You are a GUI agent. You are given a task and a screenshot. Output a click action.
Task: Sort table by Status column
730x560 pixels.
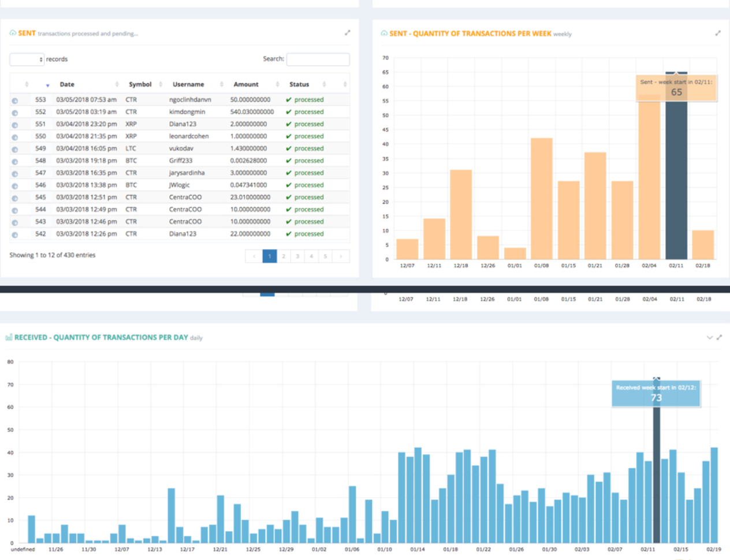coord(299,84)
